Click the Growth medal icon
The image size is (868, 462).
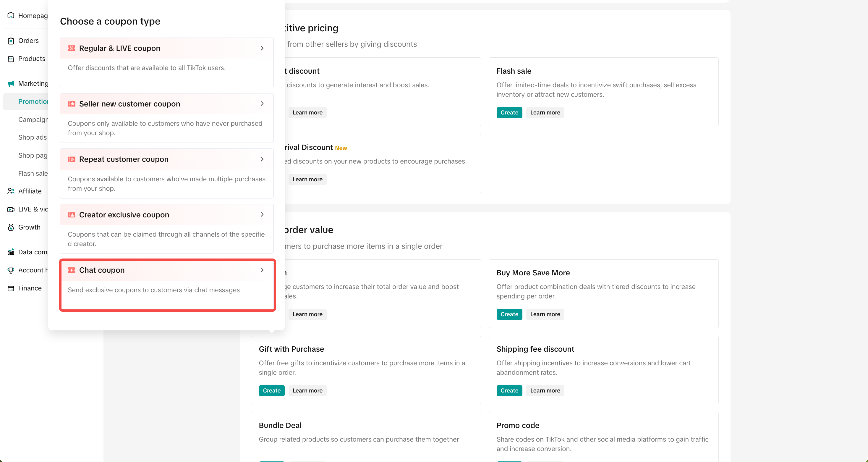click(x=11, y=227)
